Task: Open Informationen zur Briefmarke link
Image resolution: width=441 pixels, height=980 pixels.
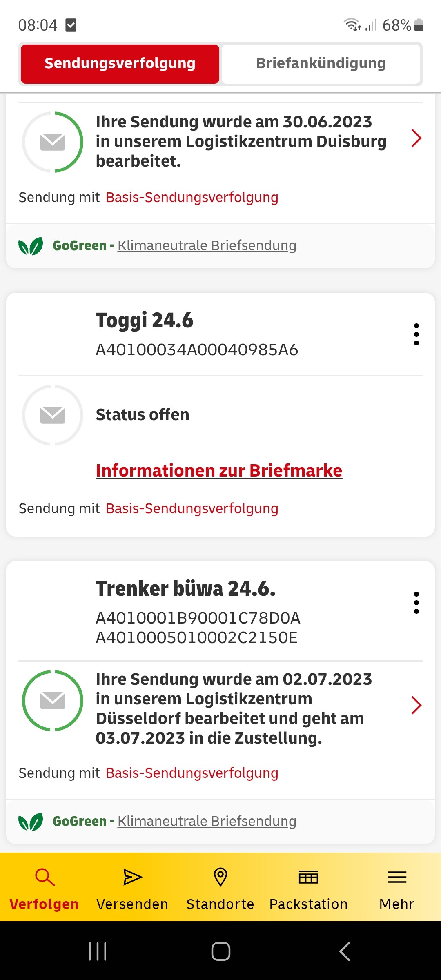Action: tap(219, 470)
